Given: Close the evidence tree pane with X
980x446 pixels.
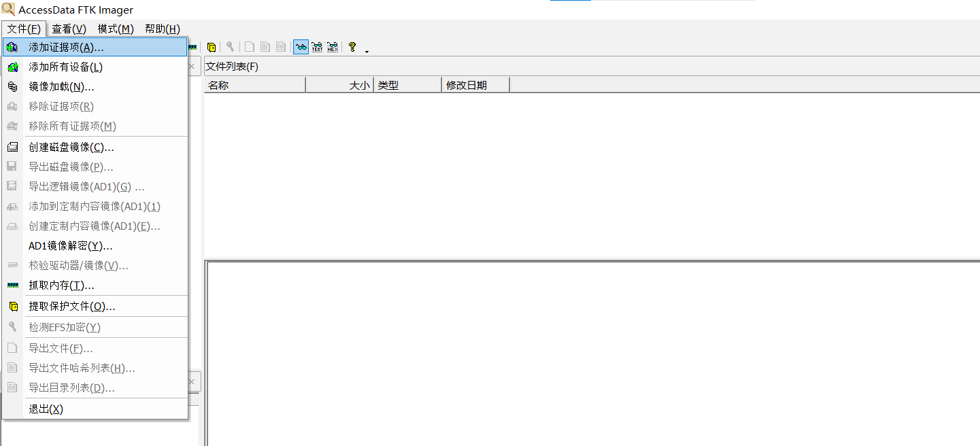Looking at the screenshot, I should tap(191, 67).
